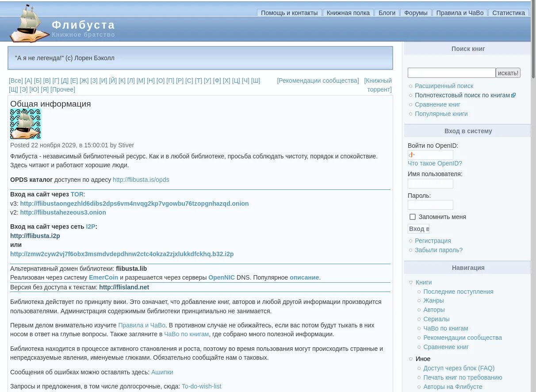Open Авторы на Флибусте link
536x392 pixels.
(x=453, y=387)
